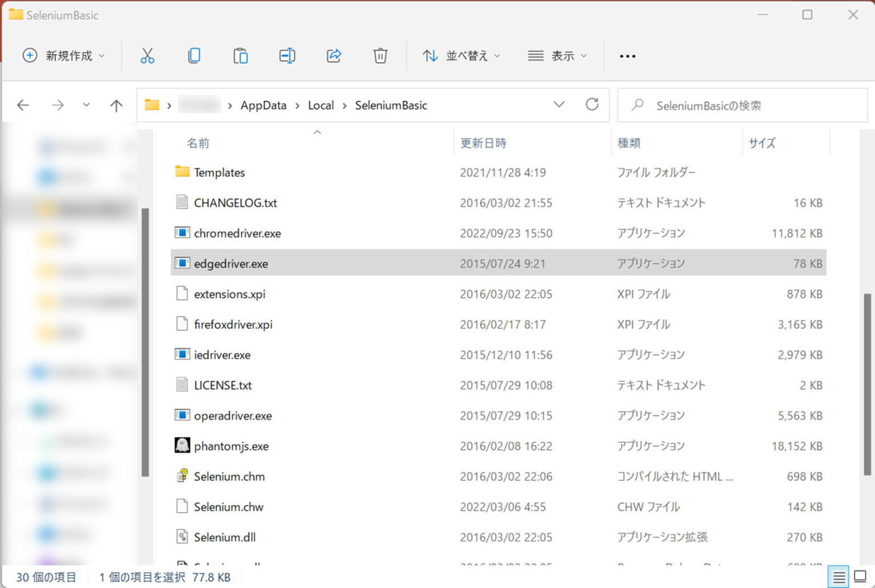Open the 並べ替え sort dropdown
The height and width of the screenshot is (588, 875).
pyautogui.click(x=461, y=55)
